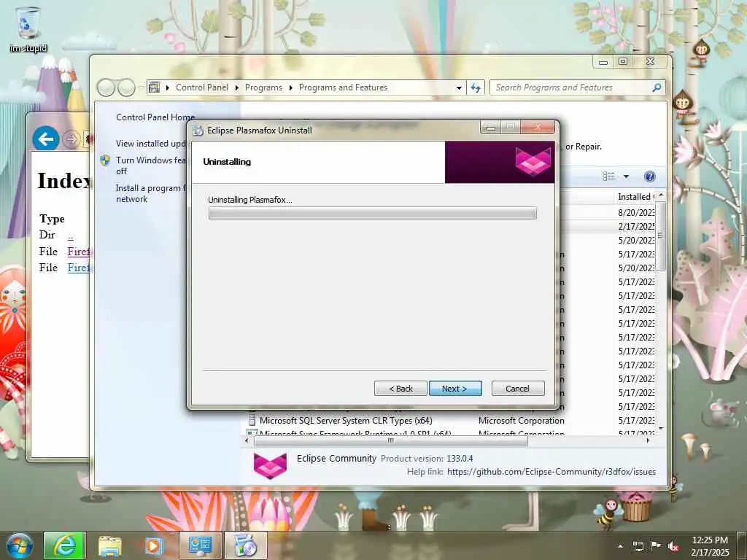Viewport: 747px width, 560px height.
Task: Click Product version 133.0.4 text
Action: click(x=427, y=459)
